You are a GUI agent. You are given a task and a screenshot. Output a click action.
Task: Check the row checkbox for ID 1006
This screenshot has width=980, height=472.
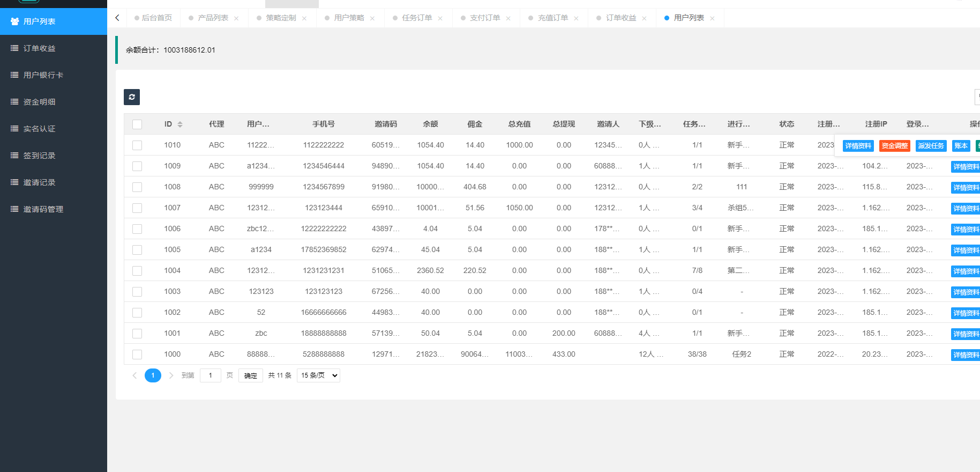tap(137, 229)
